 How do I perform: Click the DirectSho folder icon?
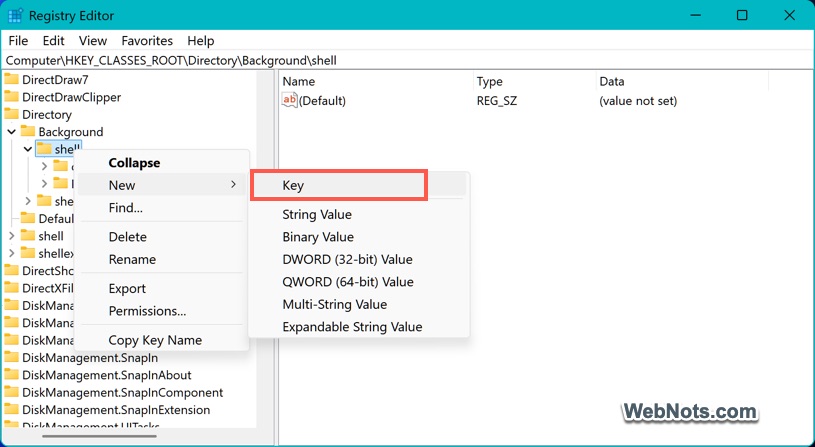[11, 270]
